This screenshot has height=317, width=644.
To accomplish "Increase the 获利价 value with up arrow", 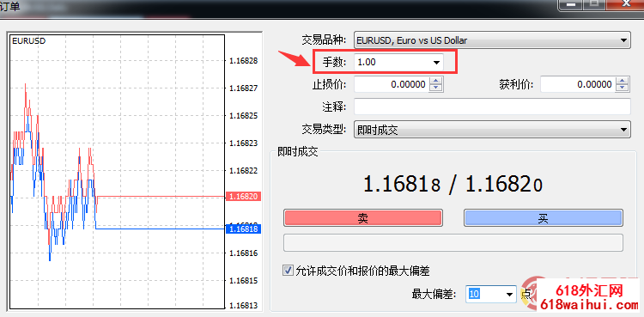I will pos(623,82).
